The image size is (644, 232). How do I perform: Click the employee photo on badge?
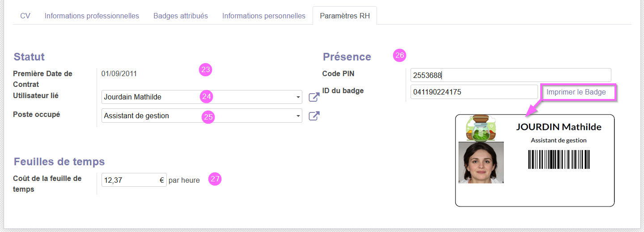click(x=481, y=162)
